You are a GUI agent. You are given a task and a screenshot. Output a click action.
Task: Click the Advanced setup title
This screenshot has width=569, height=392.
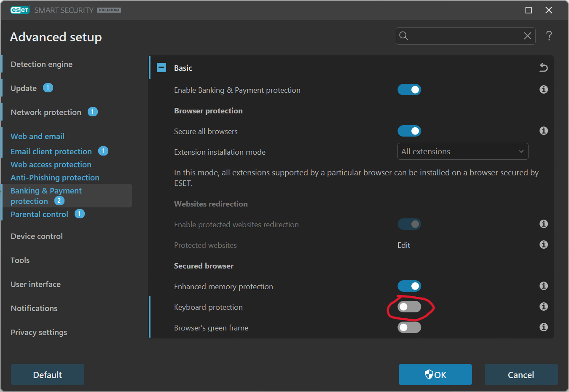[56, 37]
